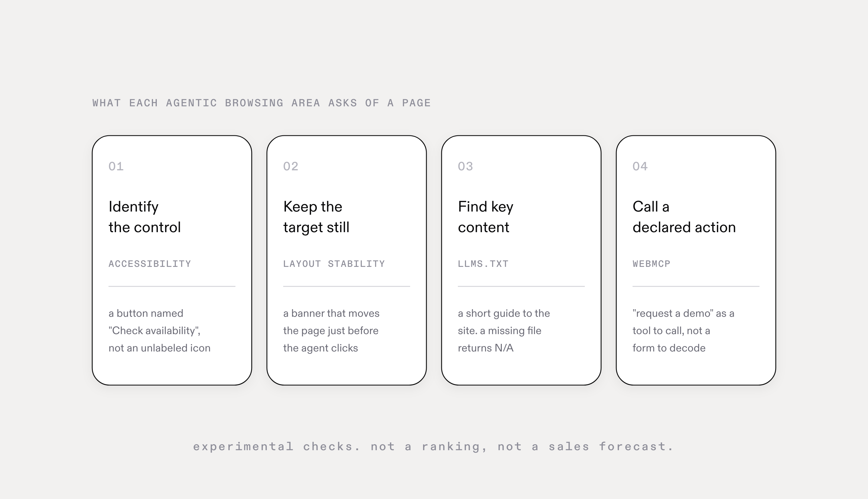The width and height of the screenshot is (868, 499).
Task: Click card number 04
Action: point(640,167)
